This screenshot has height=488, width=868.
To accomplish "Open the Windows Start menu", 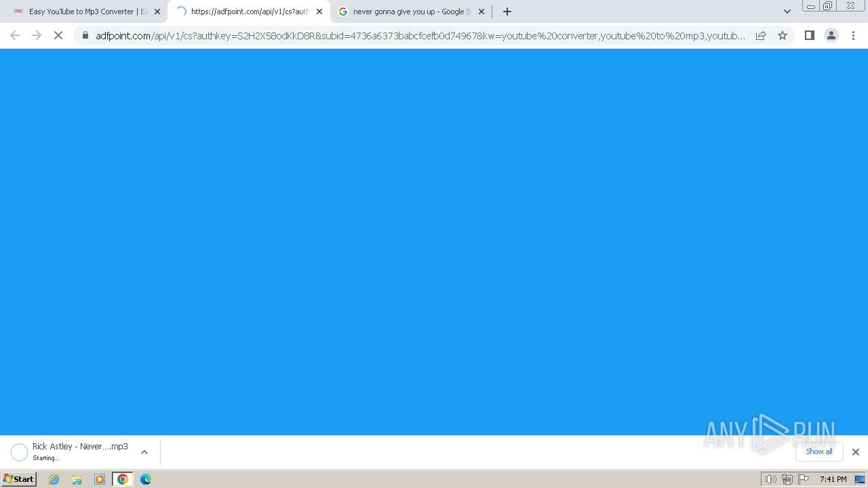I will click(x=19, y=479).
